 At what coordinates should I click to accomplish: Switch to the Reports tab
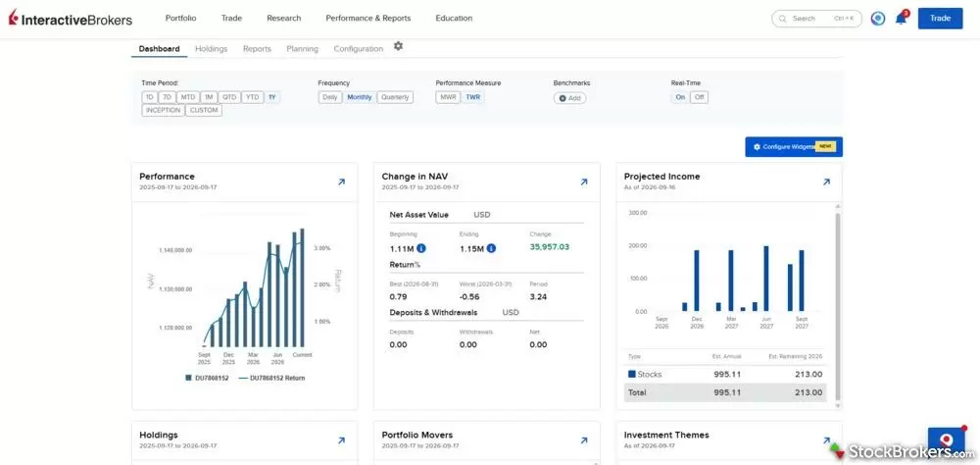point(257,49)
